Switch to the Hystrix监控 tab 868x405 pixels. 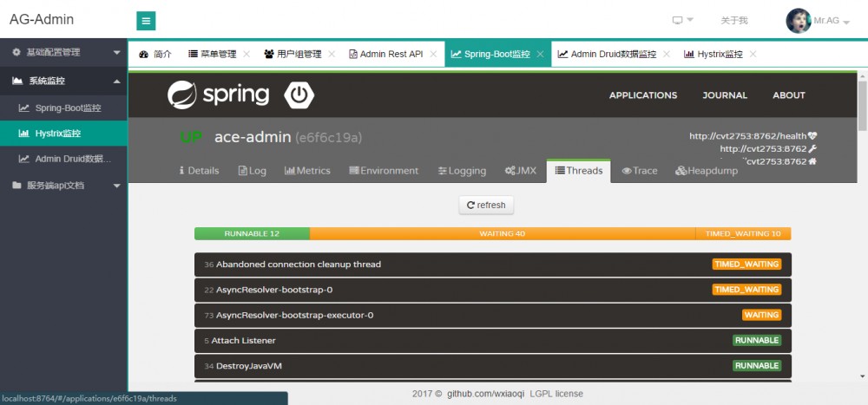point(713,55)
